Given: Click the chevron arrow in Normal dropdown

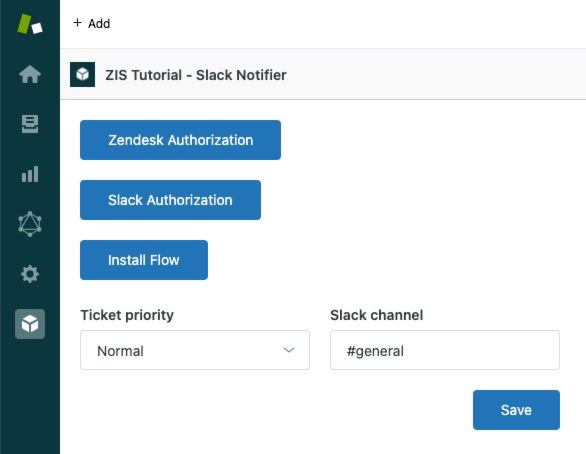Looking at the screenshot, I should coord(289,350).
